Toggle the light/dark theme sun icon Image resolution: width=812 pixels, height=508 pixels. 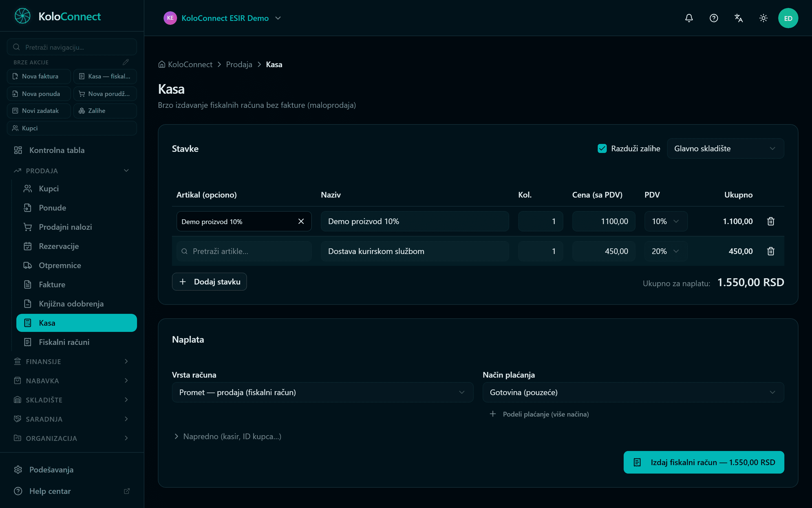(763, 18)
